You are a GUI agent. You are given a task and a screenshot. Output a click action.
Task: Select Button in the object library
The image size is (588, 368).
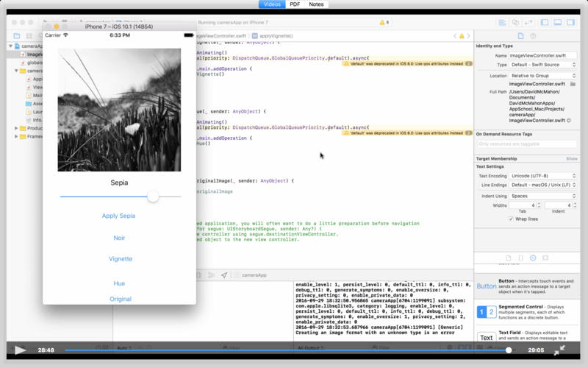pos(527,286)
